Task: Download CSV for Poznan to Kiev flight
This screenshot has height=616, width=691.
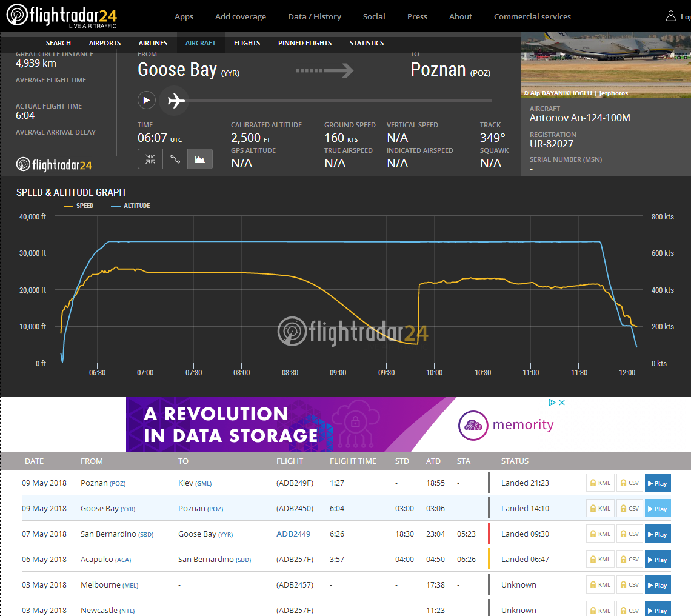Action: 629,483
